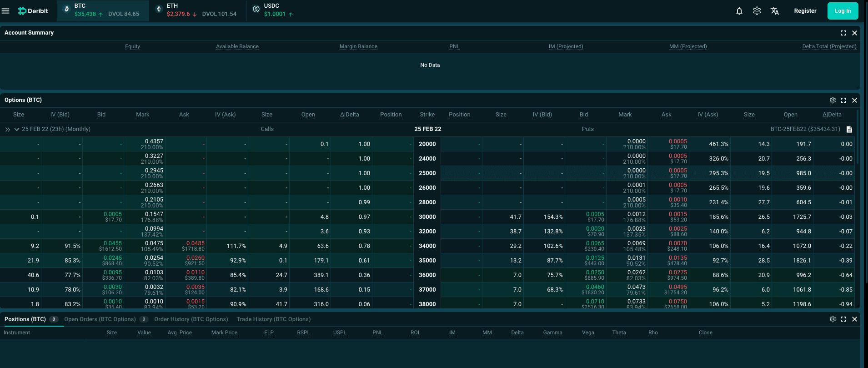The width and height of the screenshot is (868, 368).
Task: Expand the Options (BTC) panel fullscreen
Action: point(843,100)
